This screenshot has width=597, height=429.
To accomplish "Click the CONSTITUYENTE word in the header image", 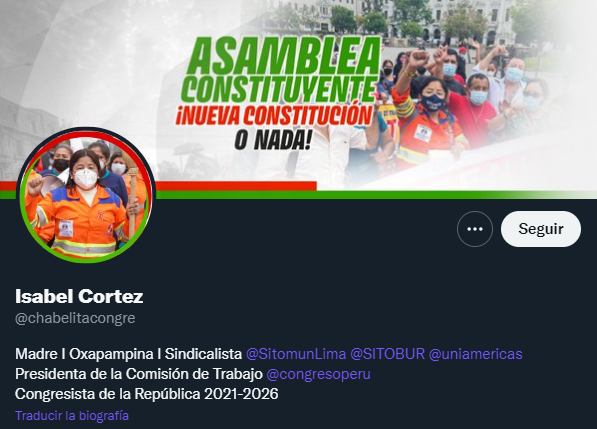I will (279, 90).
